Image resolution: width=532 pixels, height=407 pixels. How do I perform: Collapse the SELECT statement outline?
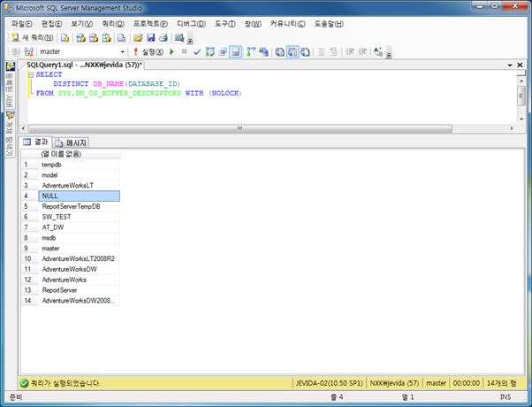click(x=31, y=74)
